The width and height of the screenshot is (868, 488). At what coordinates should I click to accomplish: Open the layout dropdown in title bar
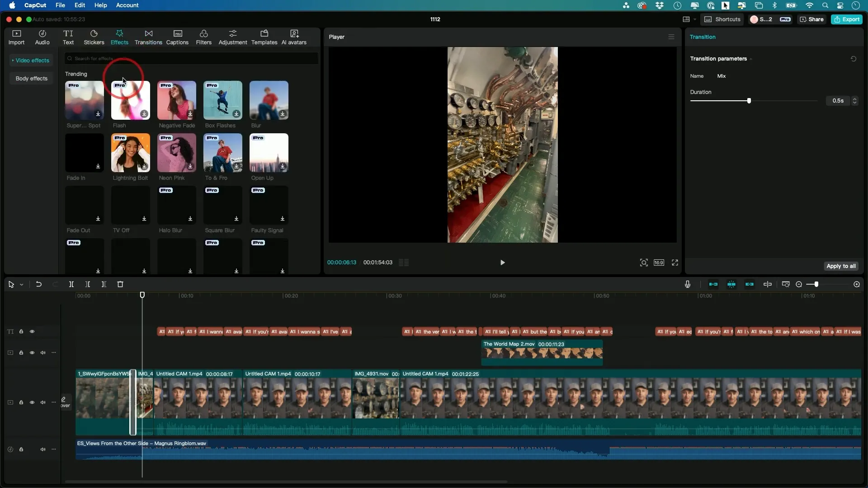click(695, 19)
